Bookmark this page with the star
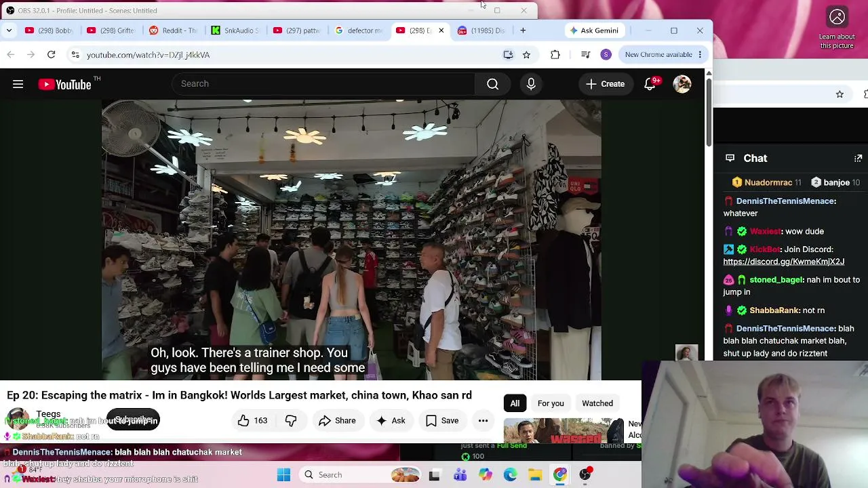Viewport: 868px width, 488px height. [x=526, y=54]
